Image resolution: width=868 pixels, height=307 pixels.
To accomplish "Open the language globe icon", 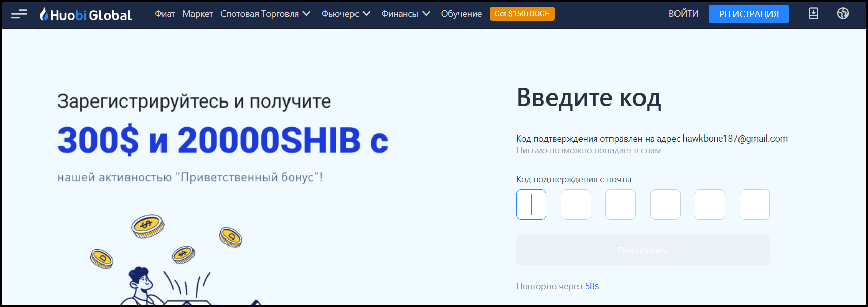I will pos(843,14).
